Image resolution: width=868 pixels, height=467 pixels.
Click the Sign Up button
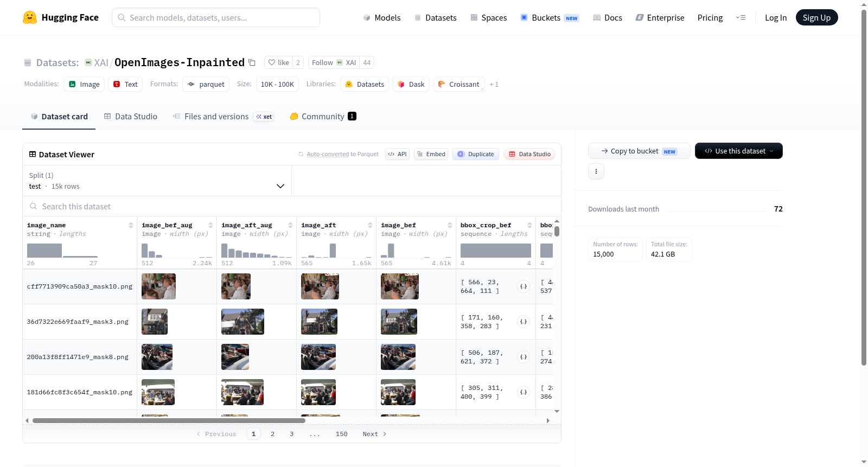click(x=816, y=17)
